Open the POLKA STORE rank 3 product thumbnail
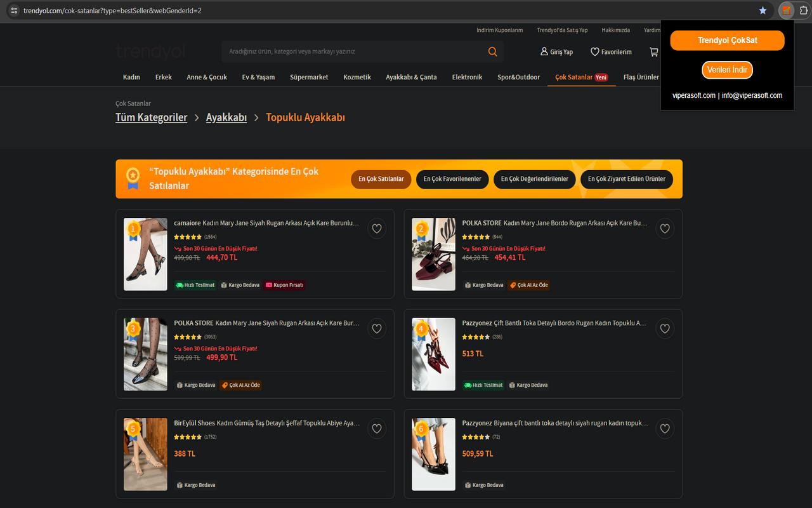The image size is (812, 508). 145,354
